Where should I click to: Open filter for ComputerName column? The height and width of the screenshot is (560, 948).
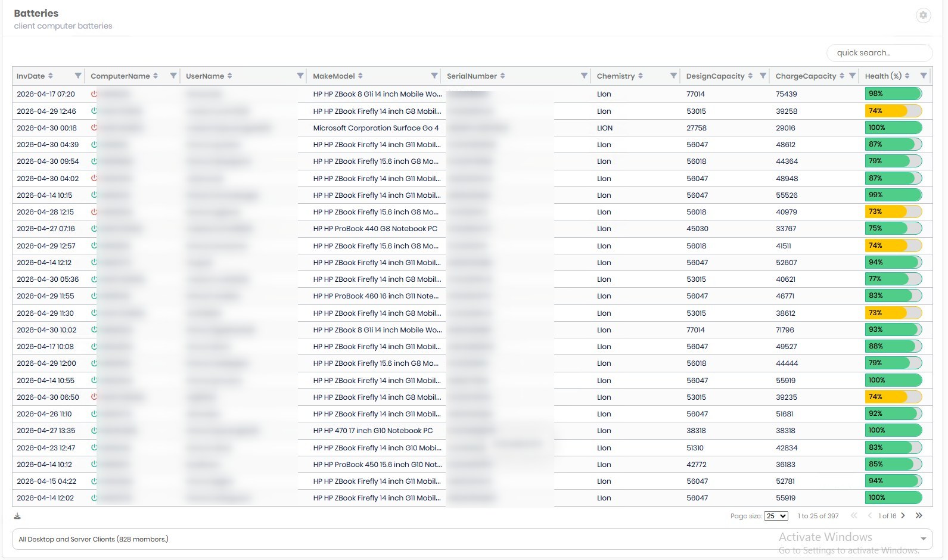173,76
